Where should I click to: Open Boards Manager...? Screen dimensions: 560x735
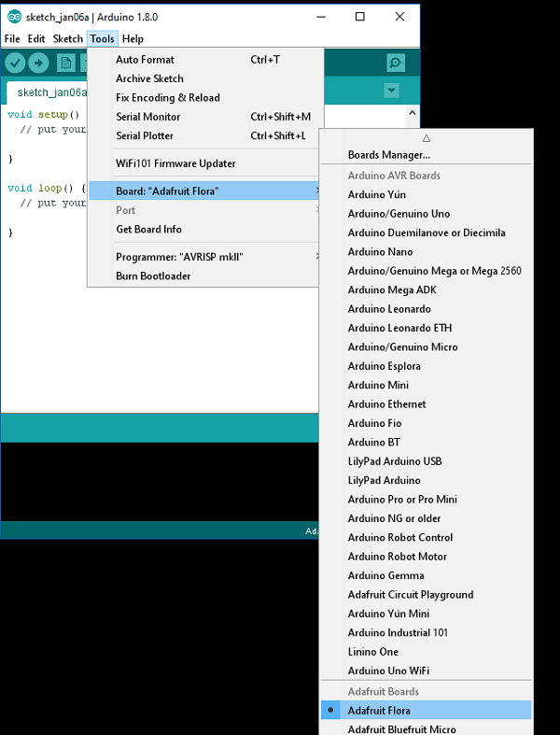tap(388, 155)
